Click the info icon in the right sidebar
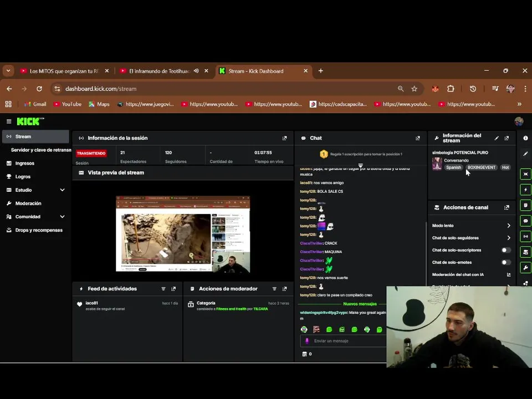The width and height of the screenshot is (532, 399). (525, 138)
